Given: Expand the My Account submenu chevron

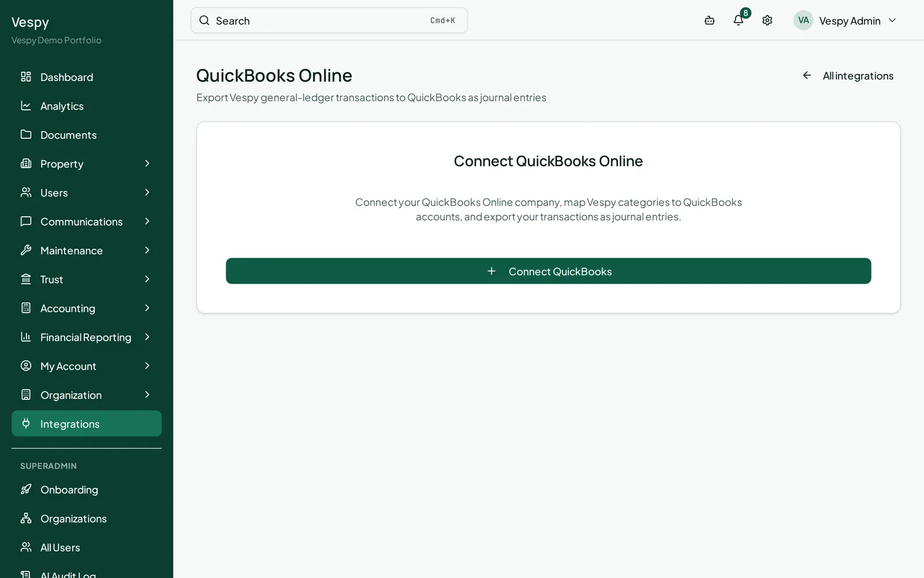Looking at the screenshot, I should [147, 366].
